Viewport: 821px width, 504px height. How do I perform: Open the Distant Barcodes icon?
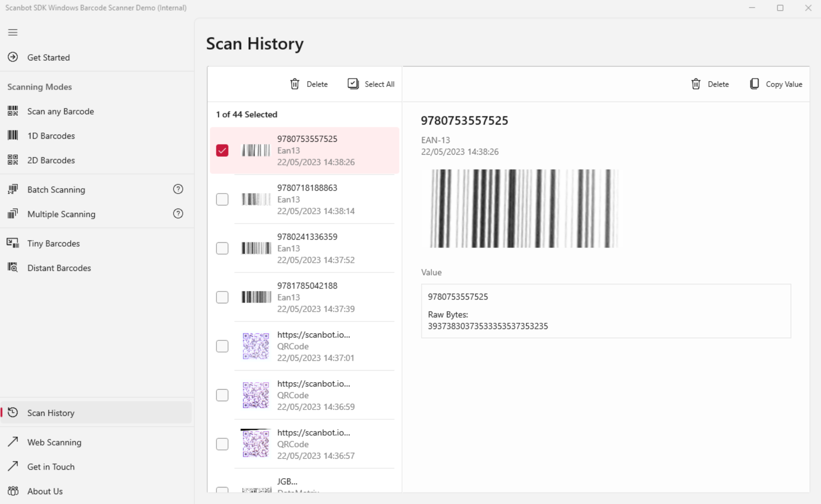click(x=12, y=268)
